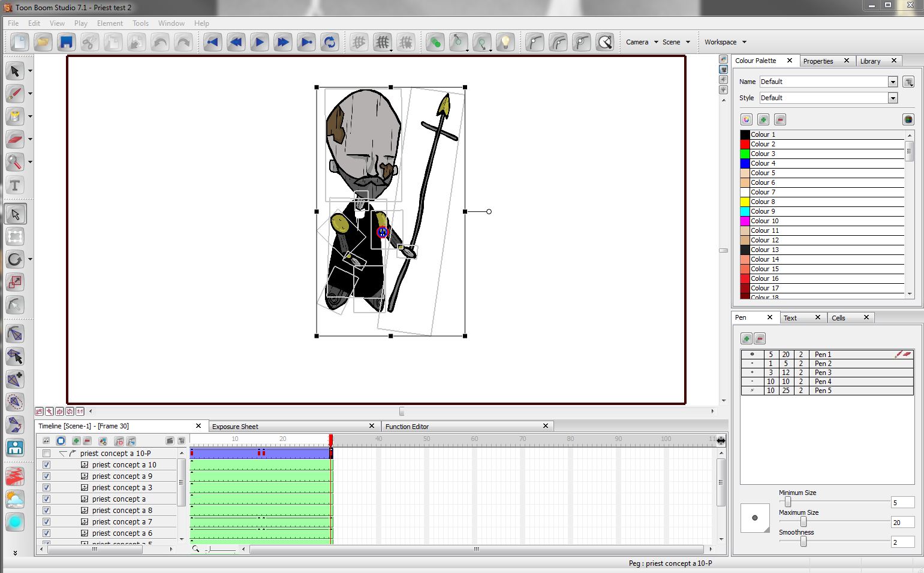This screenshot has height=573, width=924.
Task: Open the palette Name dropdown
Action: [x=893, y=82]
